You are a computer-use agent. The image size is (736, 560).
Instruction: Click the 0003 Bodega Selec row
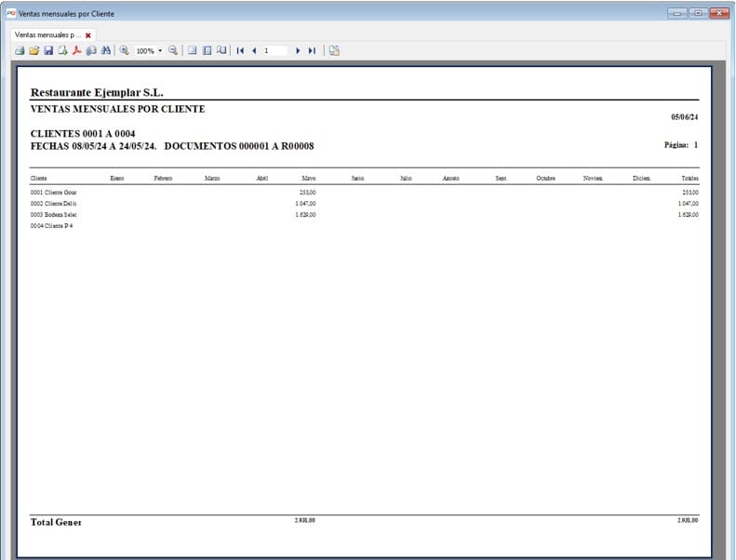pos(364,215)
